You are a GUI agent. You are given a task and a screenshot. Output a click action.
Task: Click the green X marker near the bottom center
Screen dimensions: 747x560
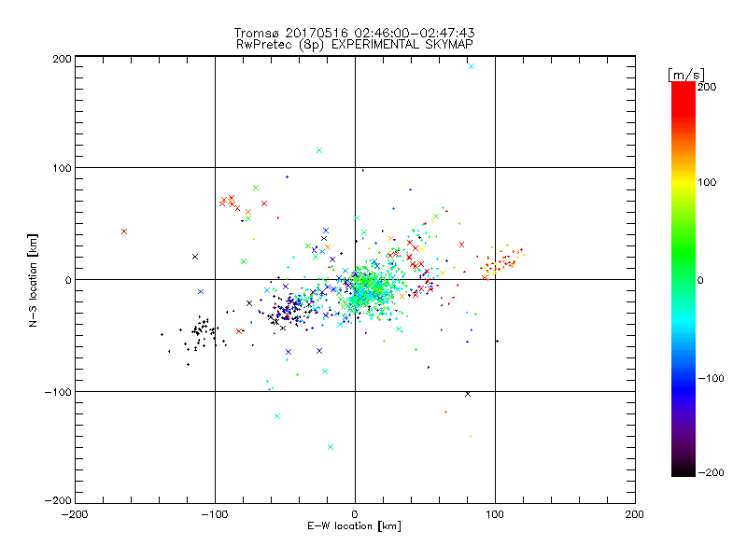click(331, 447)
